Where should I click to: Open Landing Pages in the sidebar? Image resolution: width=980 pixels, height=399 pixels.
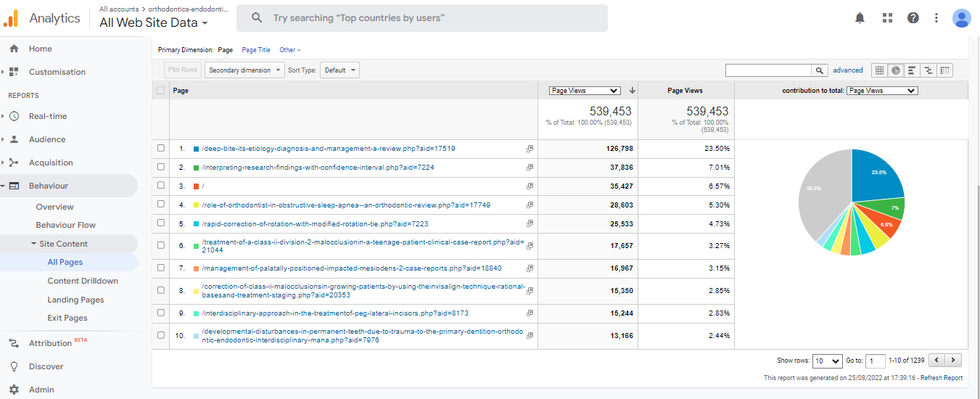point(75,300)
